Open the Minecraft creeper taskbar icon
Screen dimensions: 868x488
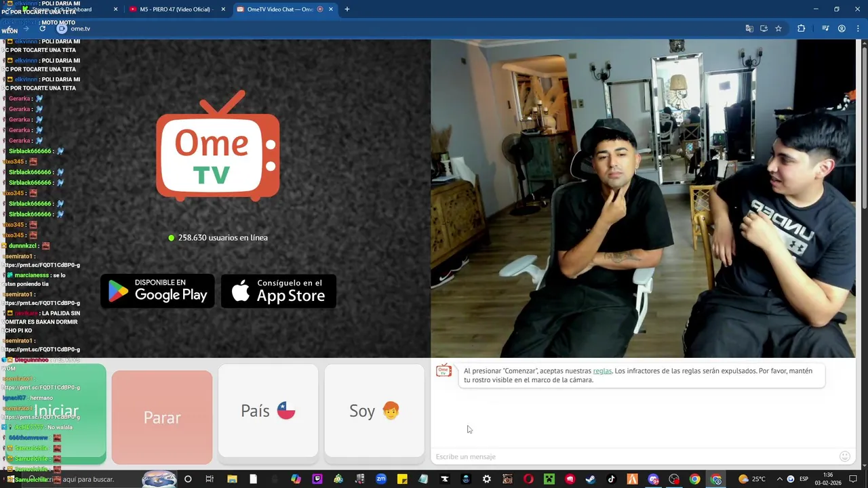pos(549,479)
